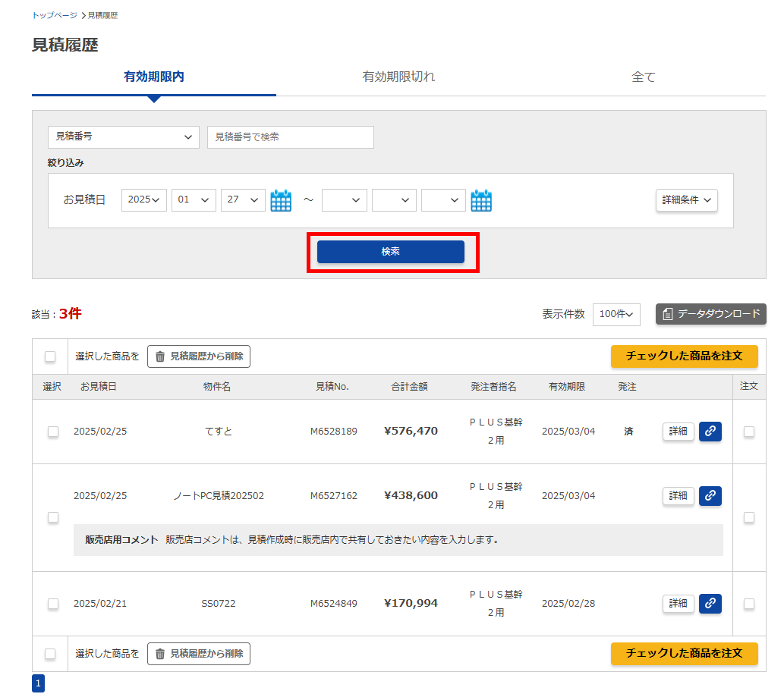The image size is (784, 694).
Task: Click link icon for estimate M6528189
Action: [710, 432]
